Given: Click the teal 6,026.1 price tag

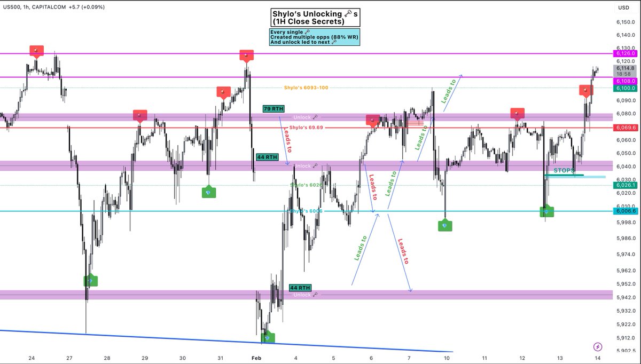Looking at the screenshot, I should coord(624,185).
